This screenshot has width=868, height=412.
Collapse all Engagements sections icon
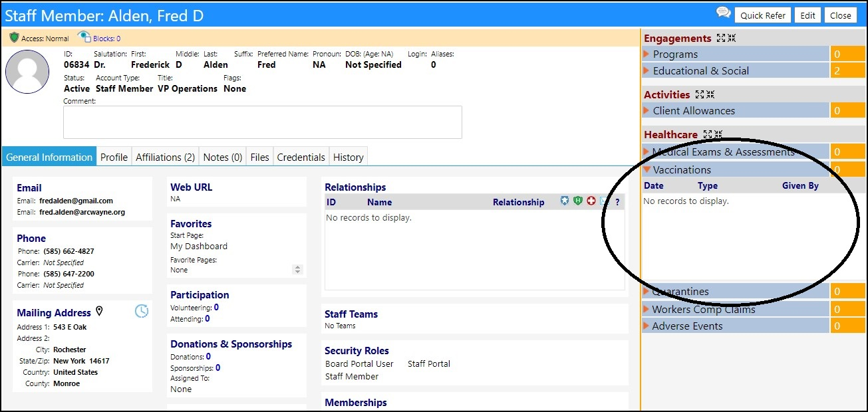[731, 39]
